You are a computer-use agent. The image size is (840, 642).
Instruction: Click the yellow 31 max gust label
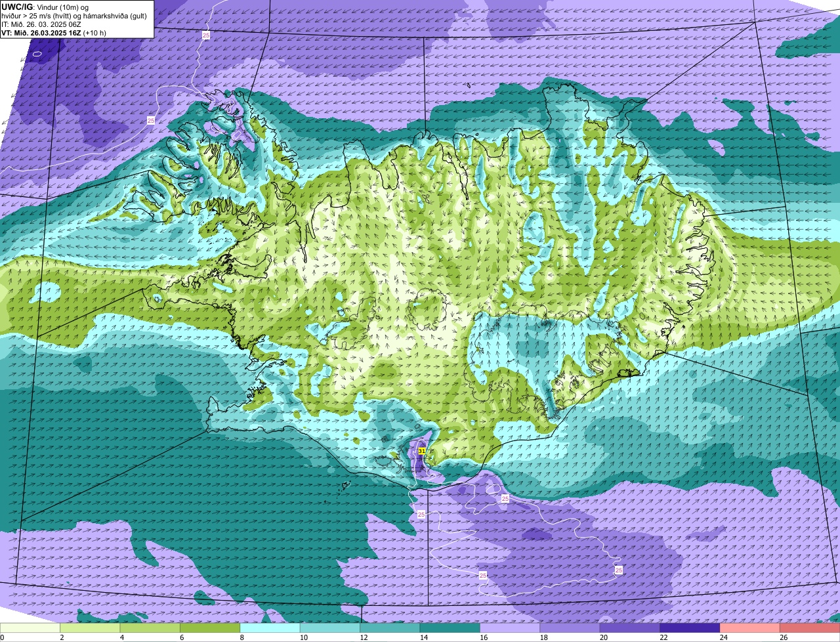tap(422, 451)
